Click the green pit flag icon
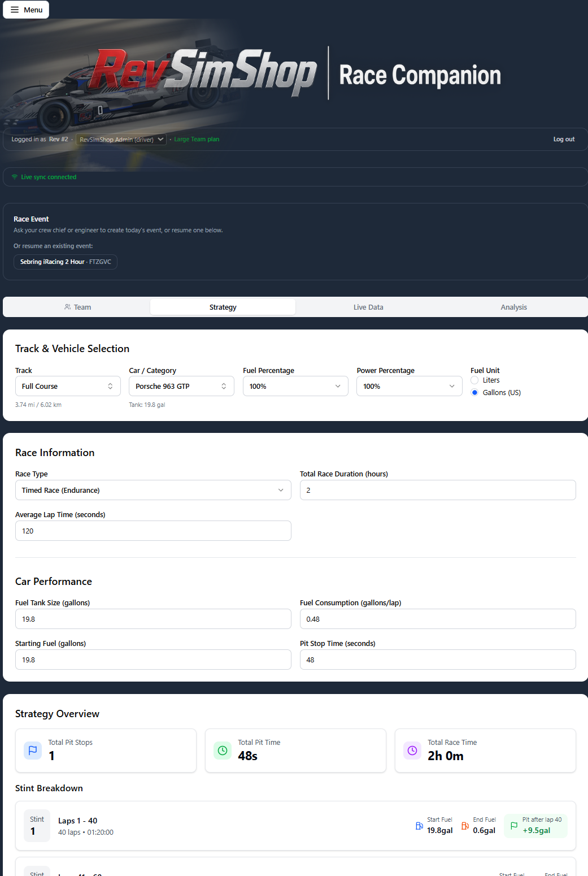 click(x=514, y=826)
